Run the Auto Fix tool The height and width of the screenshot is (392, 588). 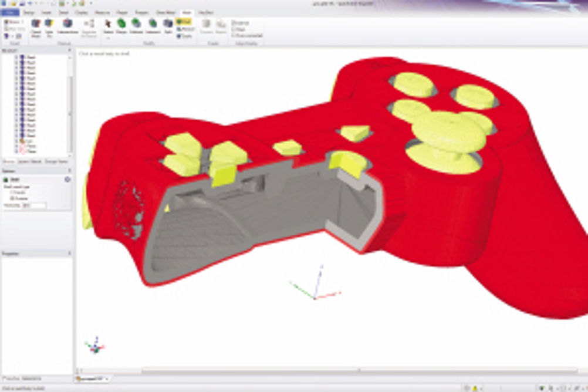[x=49, y=28]
